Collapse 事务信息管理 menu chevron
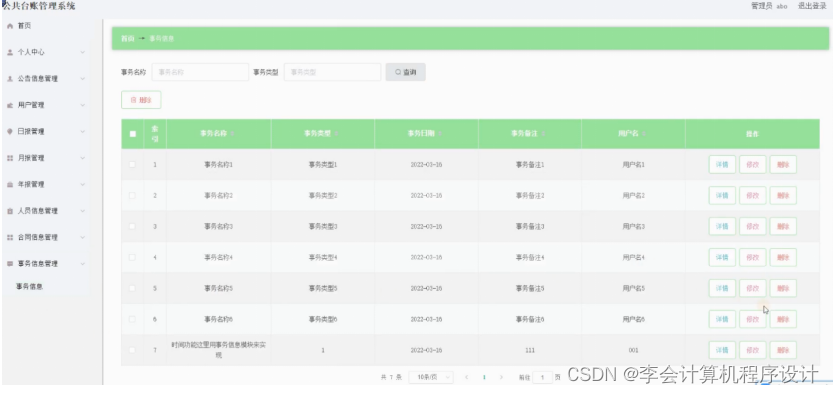Screen dimensions: 834x393 pos(82,264)
